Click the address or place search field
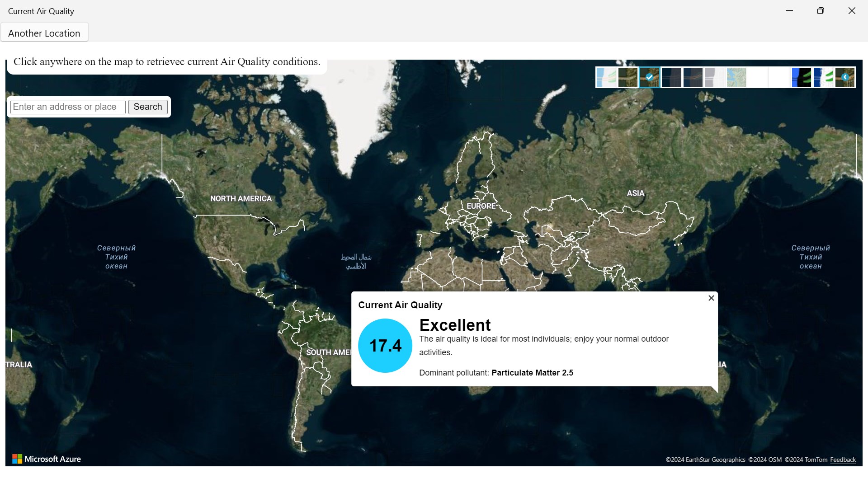 click(x=68, y=107)
